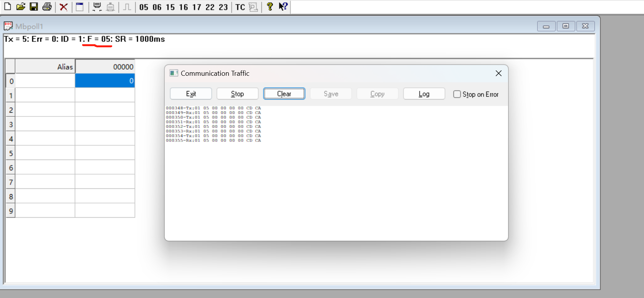
Task: Select function 16 in the toolbar
Action: [184, 7]
